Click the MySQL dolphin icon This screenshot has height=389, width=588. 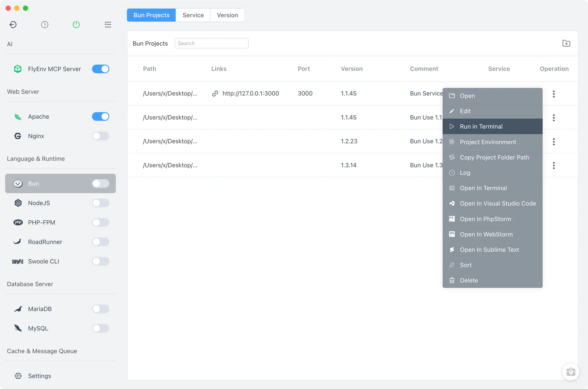(18, 328)
